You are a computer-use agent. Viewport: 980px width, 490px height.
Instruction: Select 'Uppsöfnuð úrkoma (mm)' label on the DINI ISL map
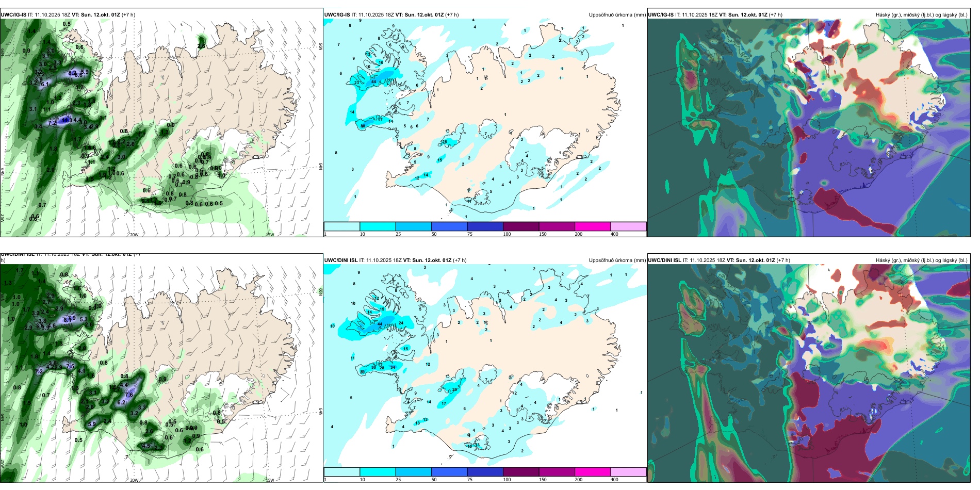pos(617,260)
